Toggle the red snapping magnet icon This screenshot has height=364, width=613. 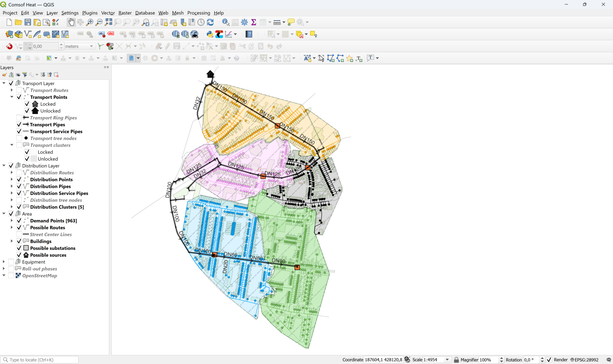9,46
